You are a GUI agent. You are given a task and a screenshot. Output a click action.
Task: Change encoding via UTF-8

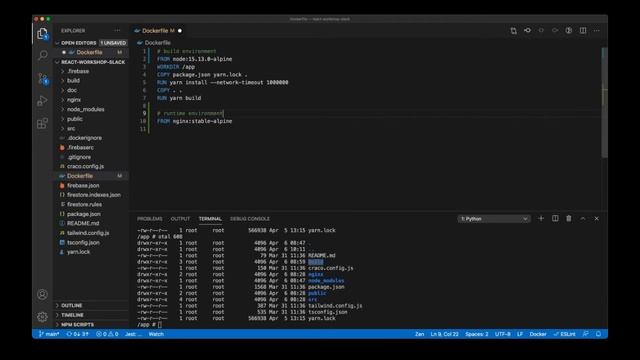502,334
